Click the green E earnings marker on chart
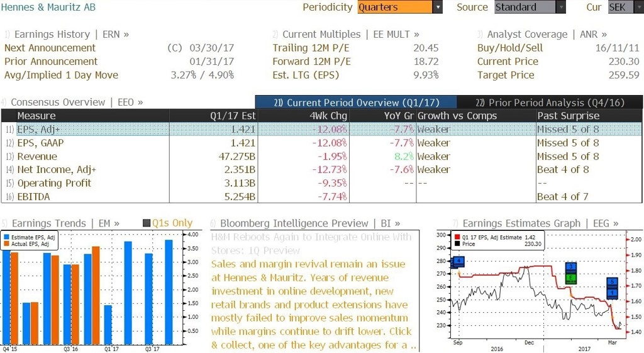Screen dimensions: 644x353 [x=571, y=277]
